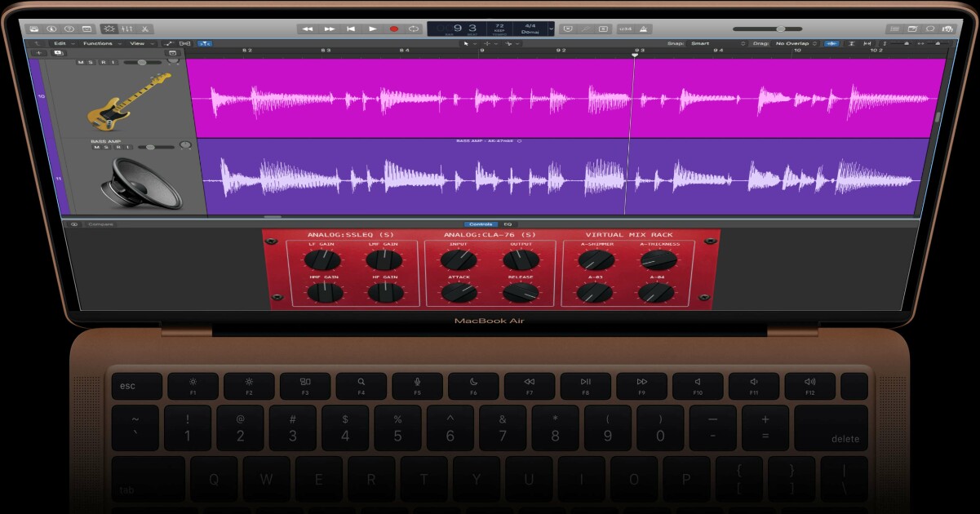This screenshot has width=980, height=514.
Task: Select the magenta bass audio region
Action: [566, 98]
